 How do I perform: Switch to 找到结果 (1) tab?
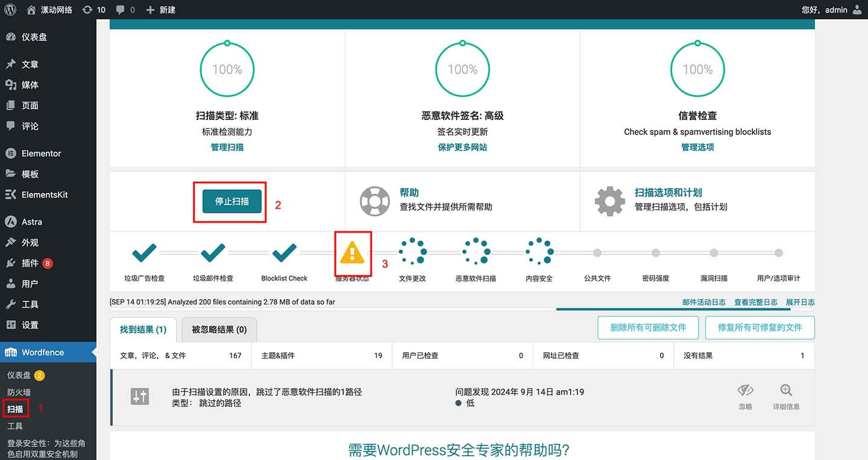pyautogui.click(x=143, y=330)
